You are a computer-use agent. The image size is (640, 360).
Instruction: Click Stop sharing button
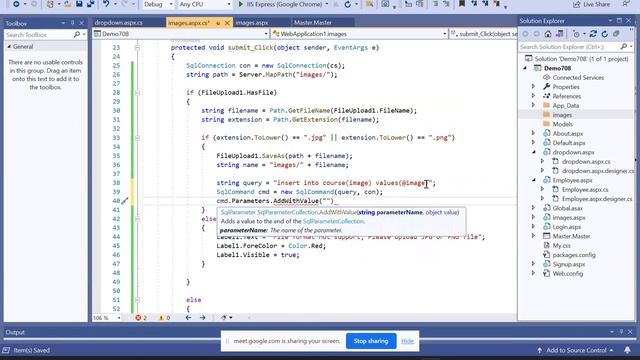pos(371,341)
